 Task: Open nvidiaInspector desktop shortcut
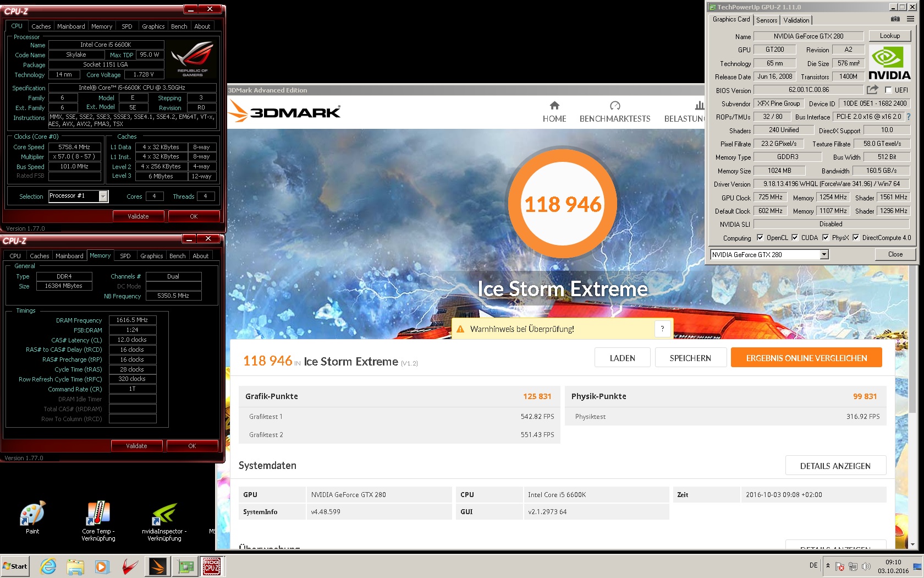[x=164, y=522]
